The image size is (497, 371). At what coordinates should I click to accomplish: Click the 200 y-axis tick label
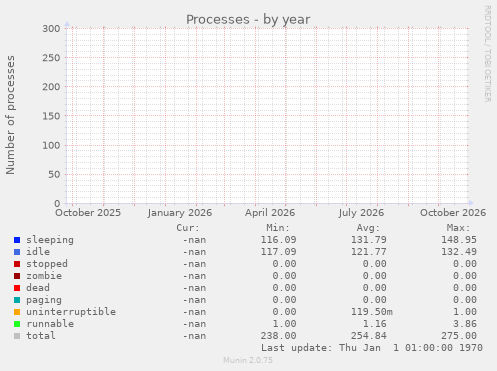(x=51, y=87)
